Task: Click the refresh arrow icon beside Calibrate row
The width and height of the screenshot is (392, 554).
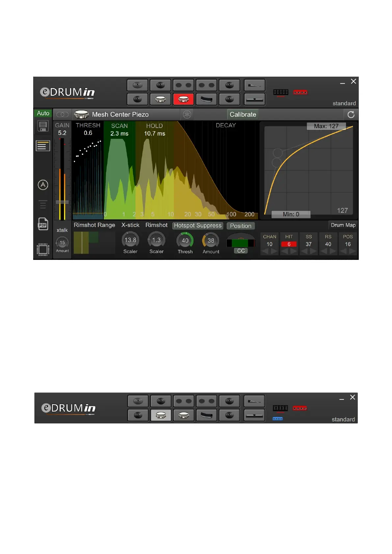Action: point(351,114)
